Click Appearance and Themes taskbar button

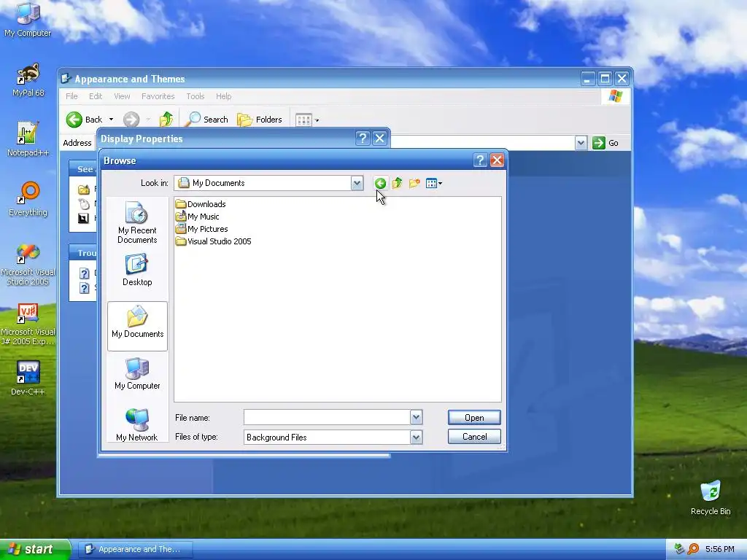click(x=135, y=549)
